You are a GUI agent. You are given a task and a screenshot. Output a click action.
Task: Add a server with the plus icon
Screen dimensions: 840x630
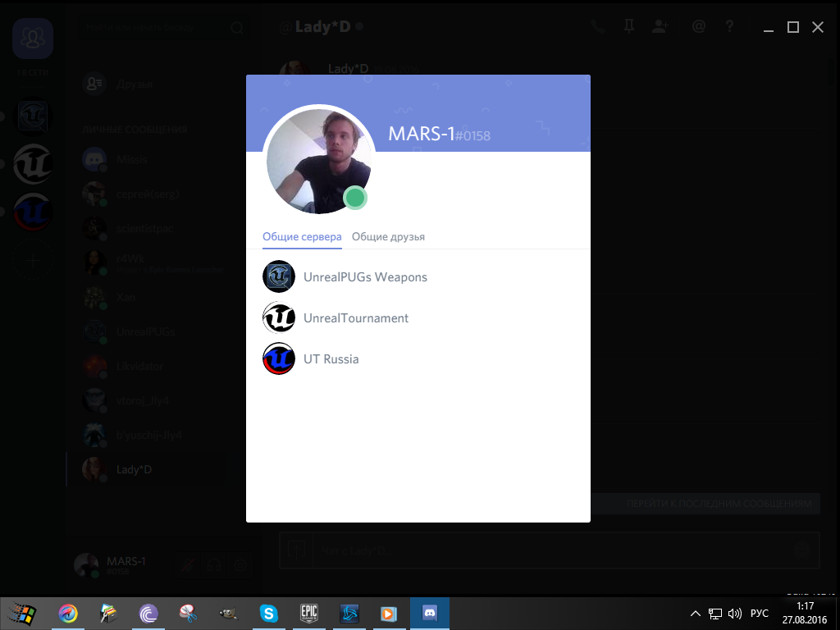pyautogui.click(x=33, y=260)
